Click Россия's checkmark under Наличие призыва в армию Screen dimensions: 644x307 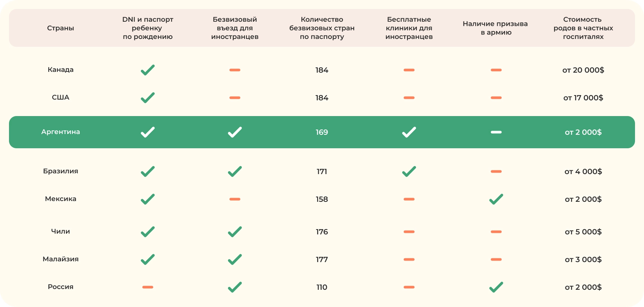point(496,287)
